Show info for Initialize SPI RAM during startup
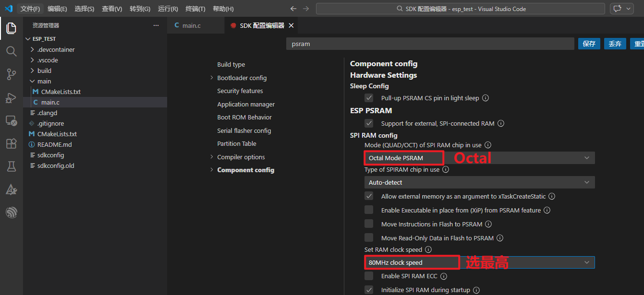644x295 pixels. click(476, 290)
